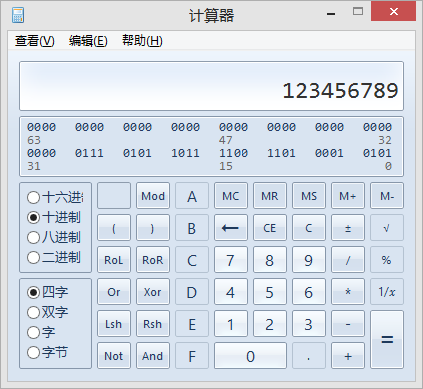
Task: Click the hex digit D key
Action: (192, 292)
